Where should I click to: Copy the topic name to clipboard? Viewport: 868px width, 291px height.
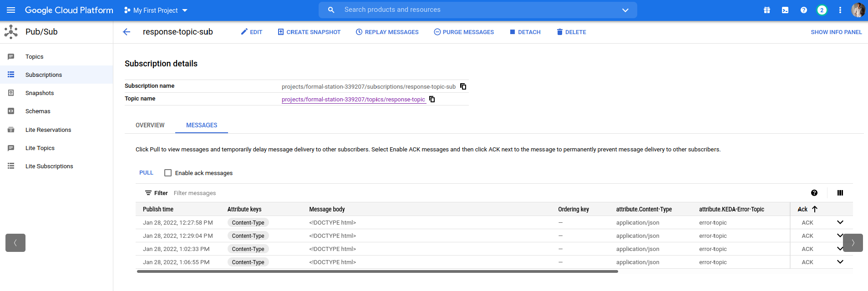pos(432,99)
